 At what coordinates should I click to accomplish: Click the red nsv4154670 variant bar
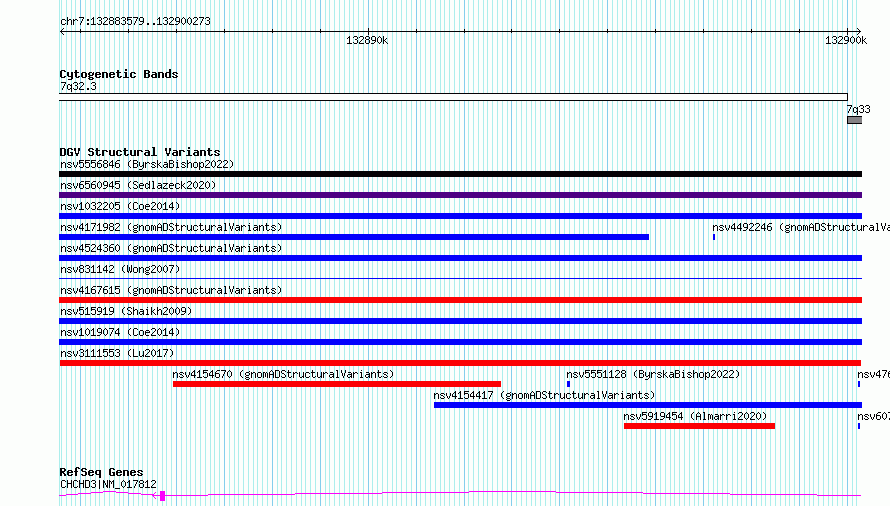[337, 384]
